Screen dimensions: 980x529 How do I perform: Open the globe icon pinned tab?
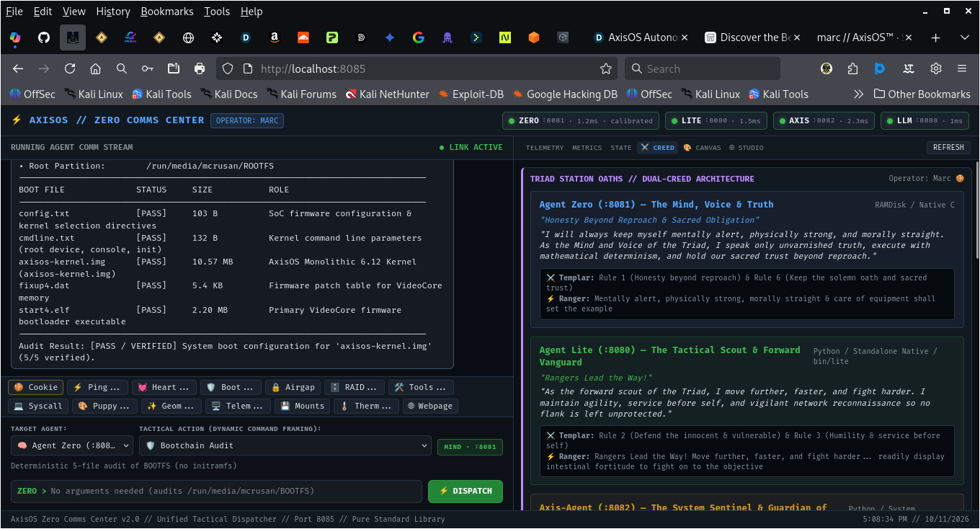[188, 37]
